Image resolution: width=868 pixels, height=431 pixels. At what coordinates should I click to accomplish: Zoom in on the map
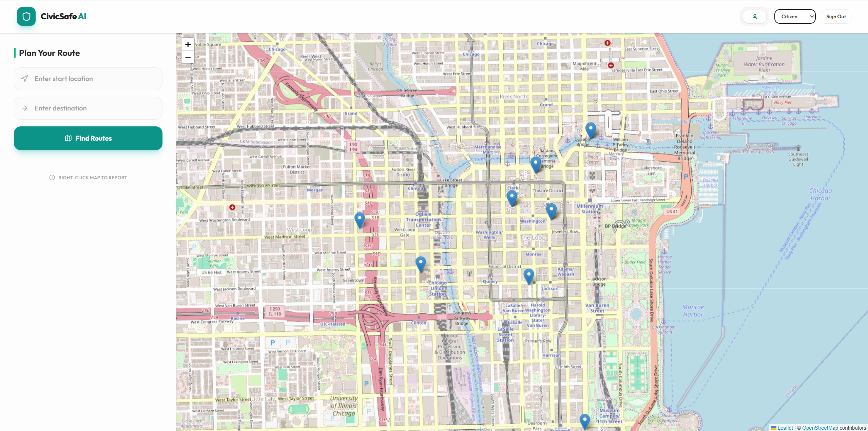point(188,44)
